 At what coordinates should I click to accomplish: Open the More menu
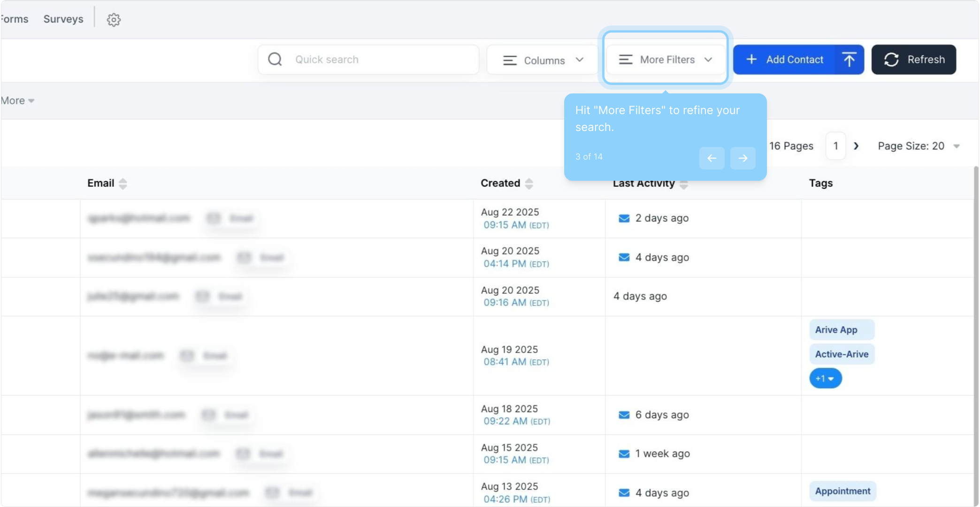pyautogui.click(x=17, y=100)
